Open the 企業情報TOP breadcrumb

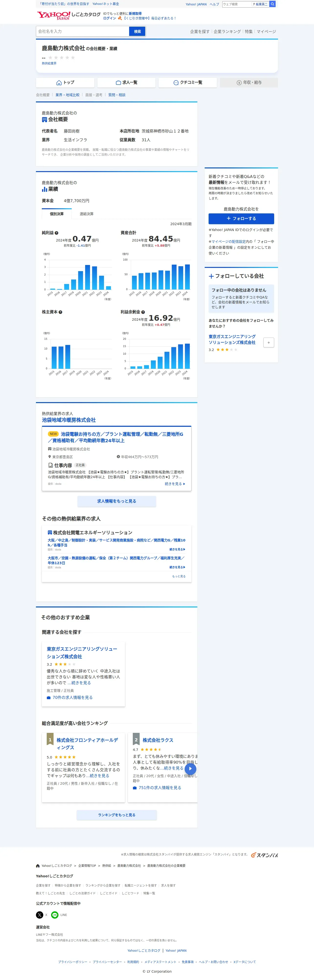(x=87, y=866)
